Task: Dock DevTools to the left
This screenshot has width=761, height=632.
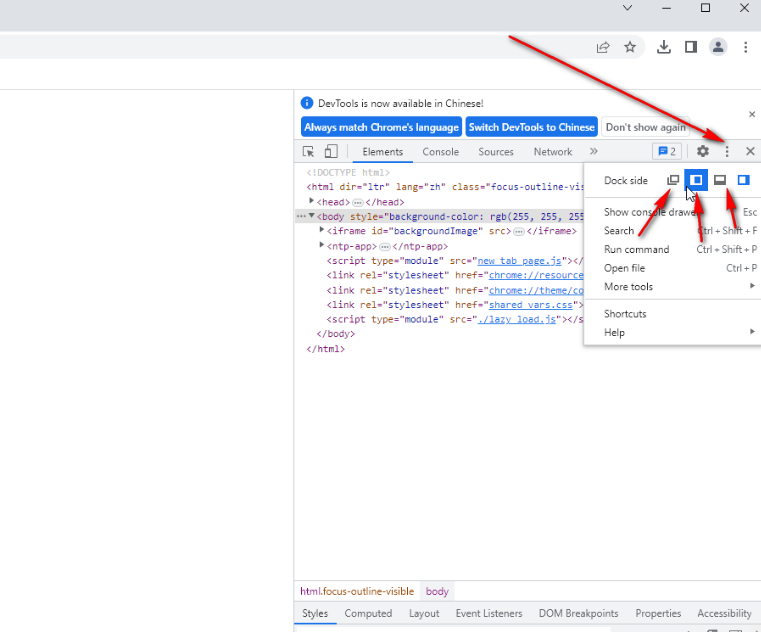Action: pos(696,180)
